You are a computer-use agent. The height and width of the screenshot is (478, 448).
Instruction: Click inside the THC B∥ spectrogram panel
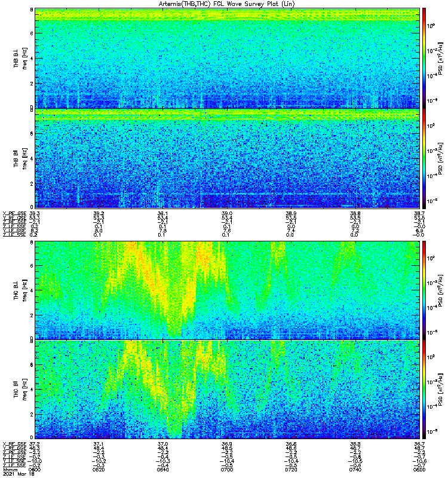point(227,390)
